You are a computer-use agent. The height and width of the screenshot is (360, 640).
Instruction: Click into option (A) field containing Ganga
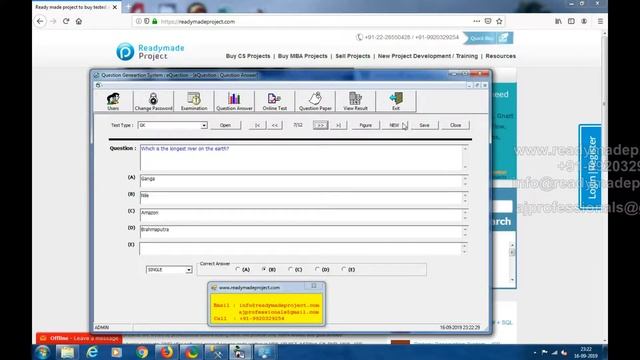[304, 181]
